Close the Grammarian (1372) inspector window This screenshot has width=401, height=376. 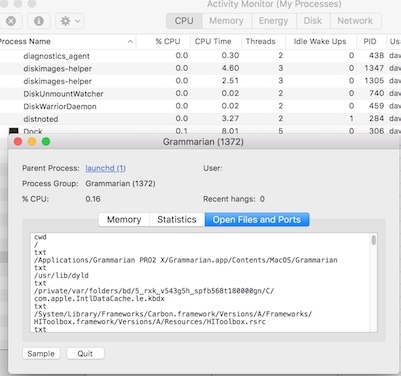[18, 142]
